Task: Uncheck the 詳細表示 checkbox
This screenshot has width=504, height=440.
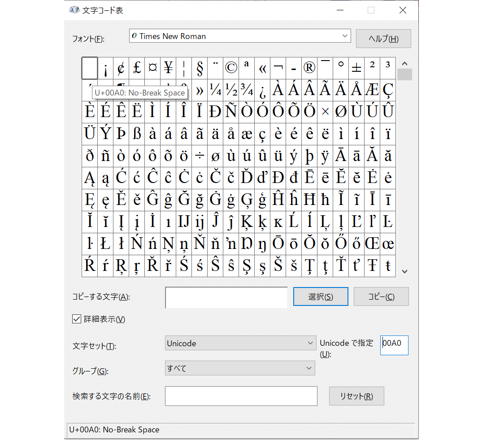Action: [76, 319]
